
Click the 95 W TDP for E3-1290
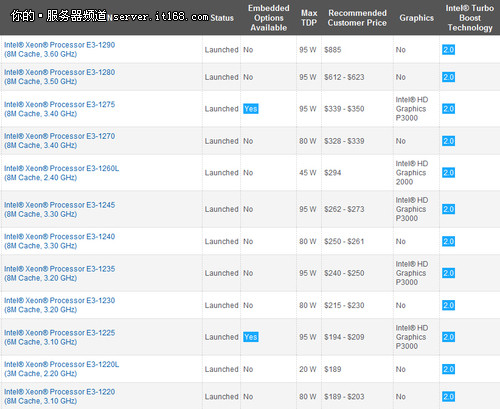pos(308,50)
